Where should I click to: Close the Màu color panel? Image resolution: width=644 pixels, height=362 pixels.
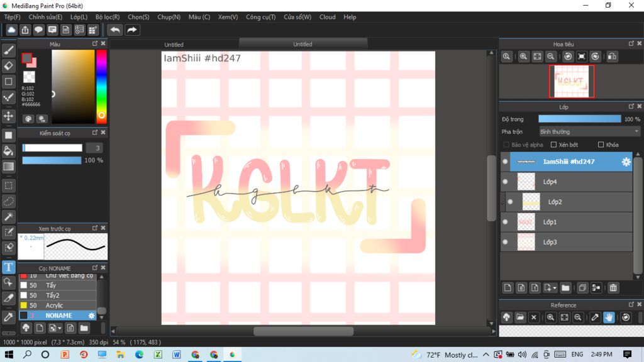coord(103,43)
